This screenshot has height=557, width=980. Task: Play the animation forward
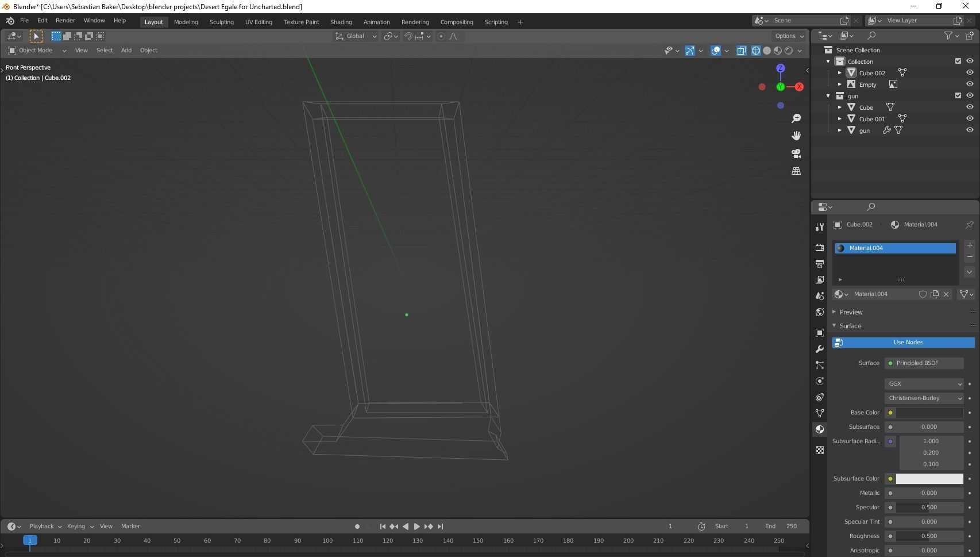[x=416, y=527]
